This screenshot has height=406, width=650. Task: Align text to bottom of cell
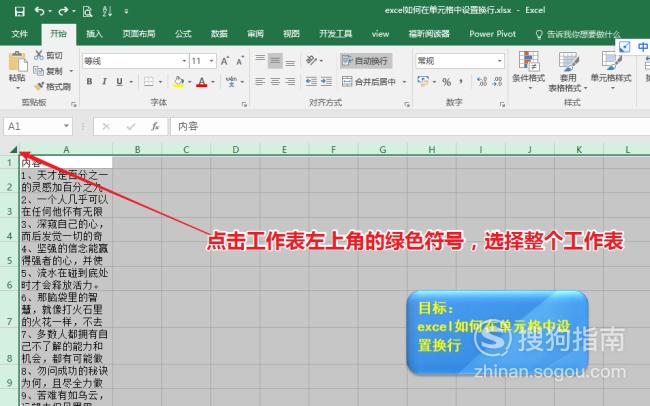tap(290, 61)
